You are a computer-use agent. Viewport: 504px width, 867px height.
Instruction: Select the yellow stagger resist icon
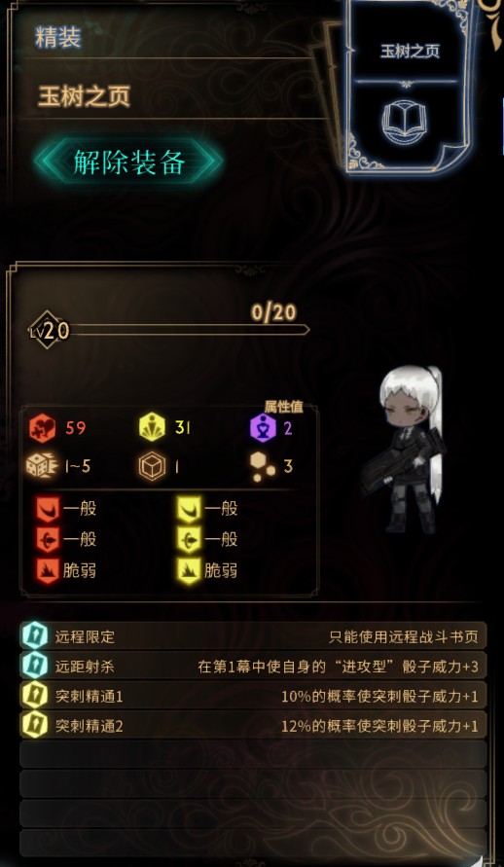coord(154,428)
